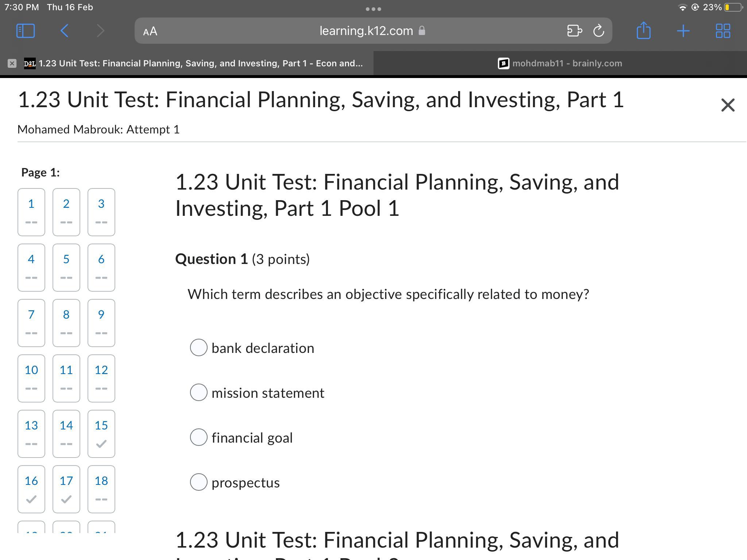
Task: Open the AA reader view menu
Action: click(x=150, y=31)
